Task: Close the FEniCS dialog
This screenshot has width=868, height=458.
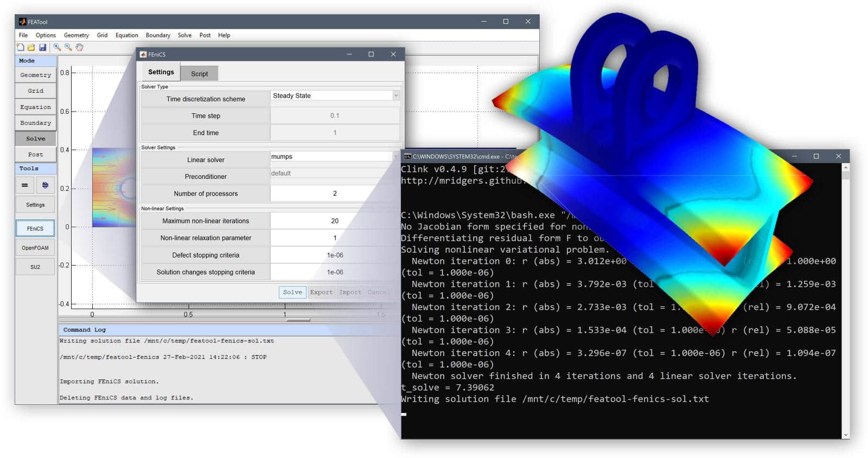Action: pyautogui.click(x=393, y=54)
